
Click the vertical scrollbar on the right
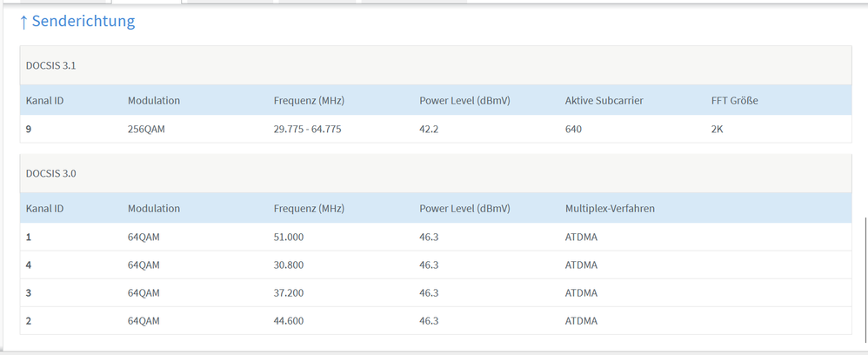862,278
